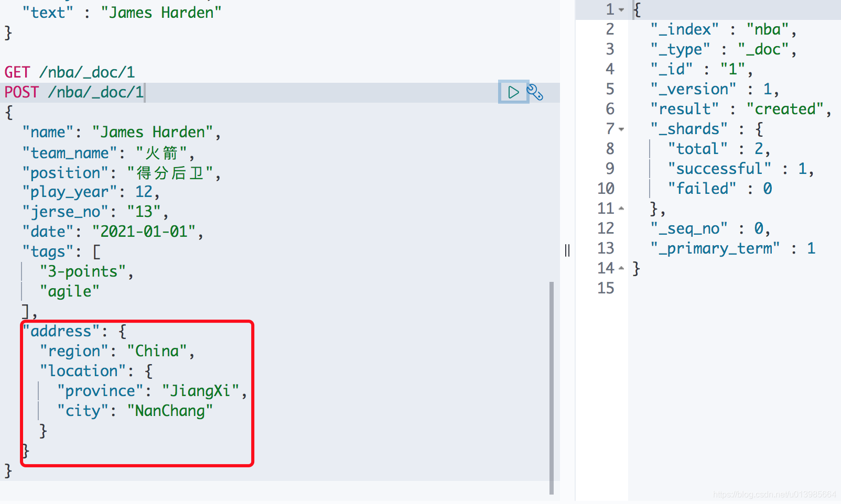Click the "_primary_term" : 1 response line
The width and height of the screenshot is (841, 504).
click(x=733, y=248)
